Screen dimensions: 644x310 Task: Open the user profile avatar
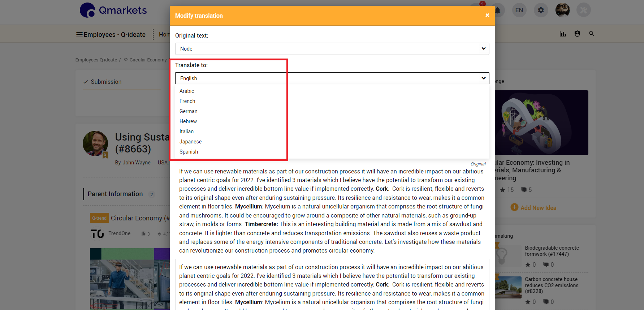coord(562,10)
